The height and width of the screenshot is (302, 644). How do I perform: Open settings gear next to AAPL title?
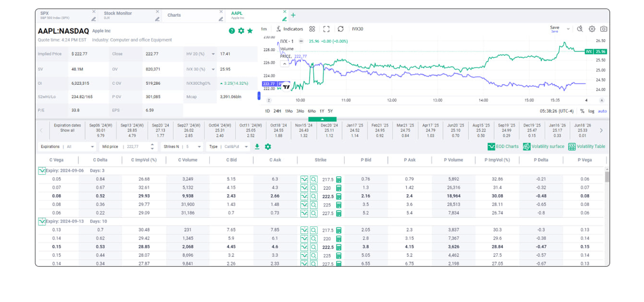click(x=241, y=31)
